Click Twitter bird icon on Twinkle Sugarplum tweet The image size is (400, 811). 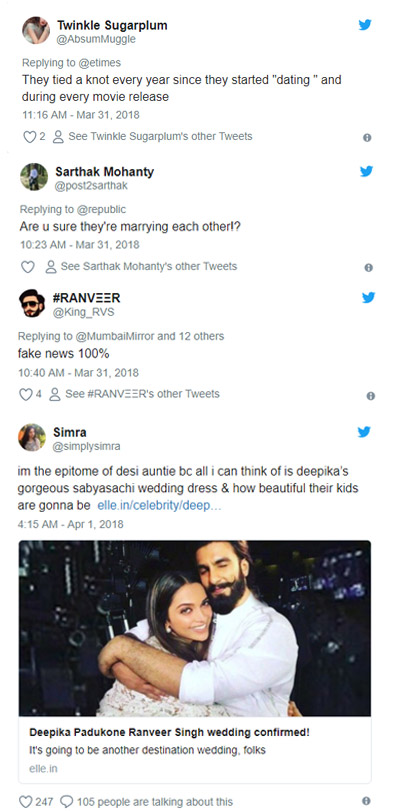click(x=365, y=25)
